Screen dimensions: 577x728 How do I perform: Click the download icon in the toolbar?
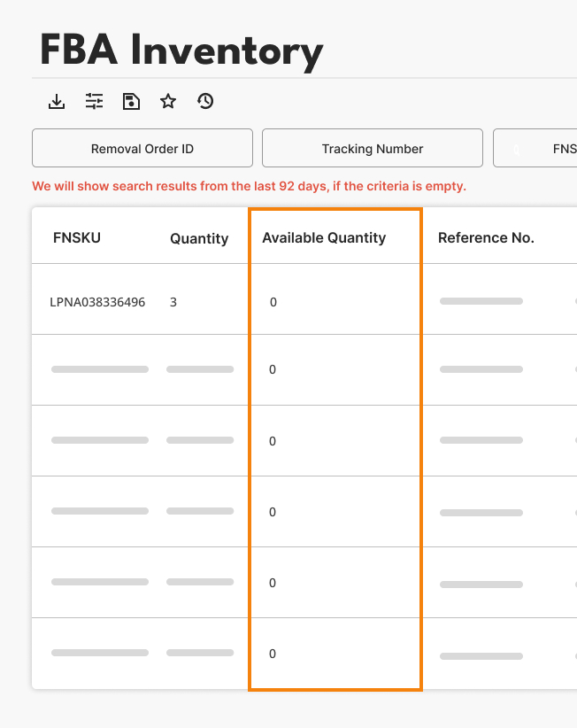point(57,102)
